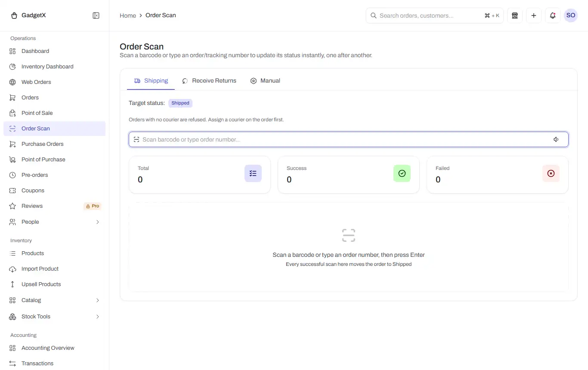Open Dashboard in sidebar
588x370 pixels.
[54, 51]
